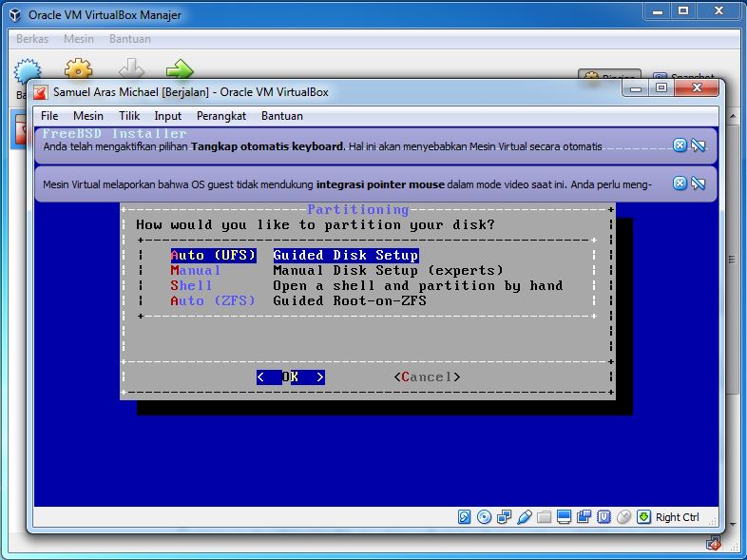Screen dimensions: 747x560
Task: Click the hard disk activity indicator icon
Action: (x=464, y=516)
